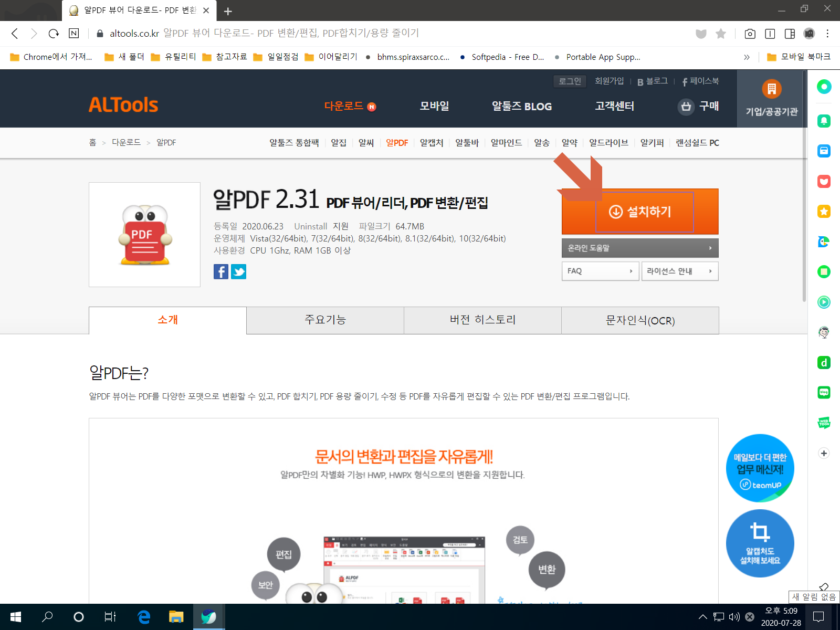Click the page vertical scrollbar

(804, 186)
